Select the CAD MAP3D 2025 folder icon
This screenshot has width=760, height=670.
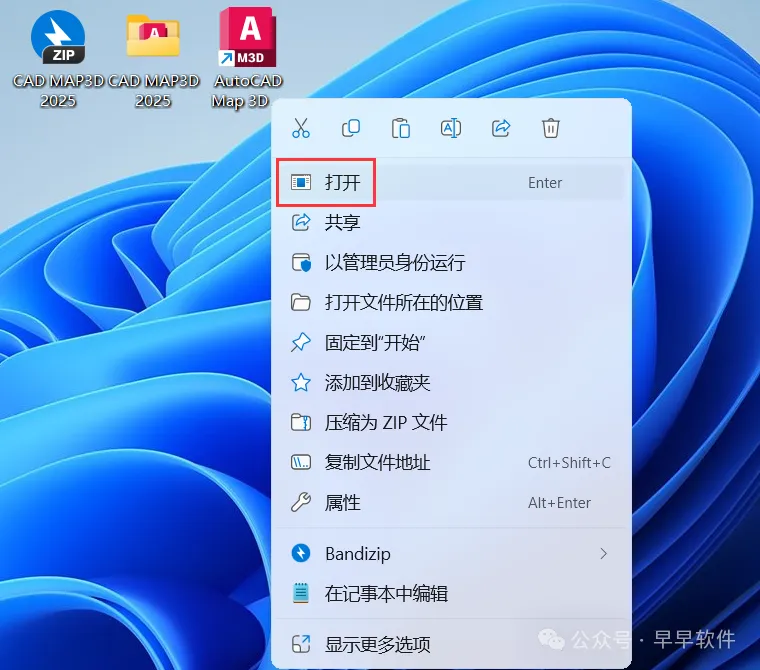pos(153,58)
